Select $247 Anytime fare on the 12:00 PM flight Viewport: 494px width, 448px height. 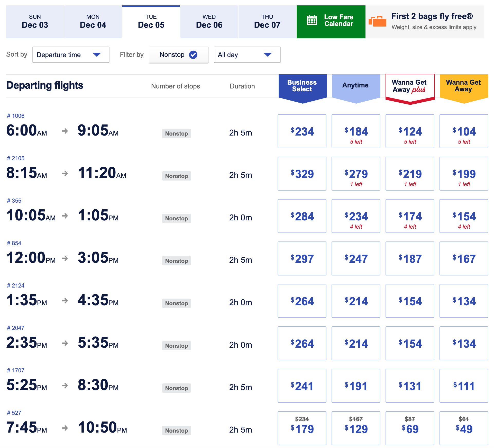click(x=356, y=258)
